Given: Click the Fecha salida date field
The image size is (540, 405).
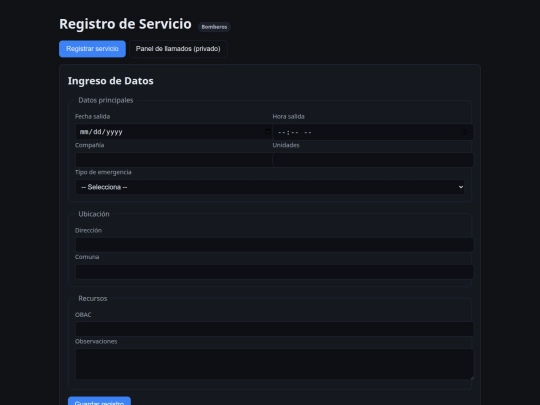Looking at the screenshot, I should click(174, 132).
